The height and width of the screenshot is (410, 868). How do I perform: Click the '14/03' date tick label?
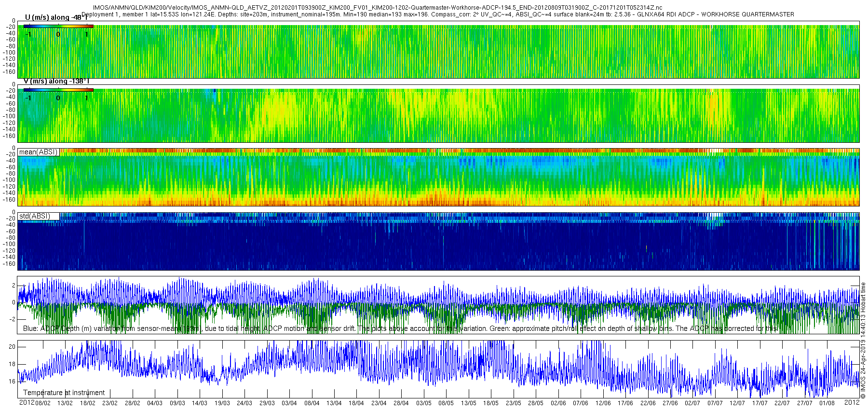pos(200,403)
